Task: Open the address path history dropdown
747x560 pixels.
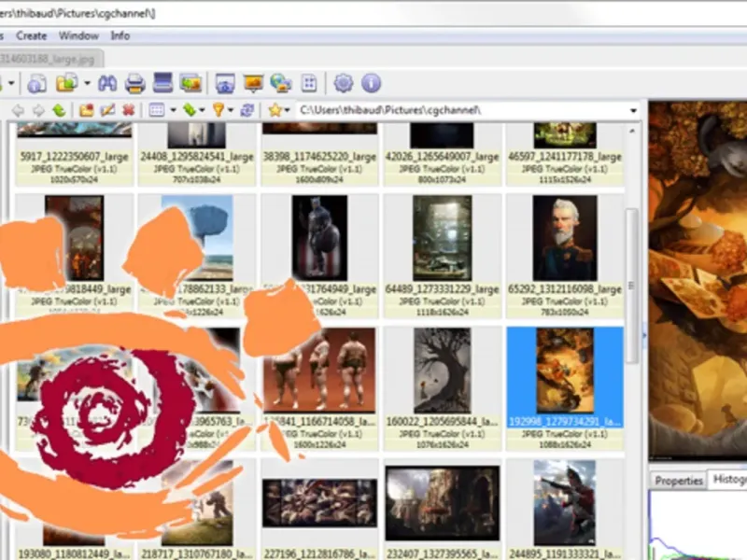Action: 633,110
